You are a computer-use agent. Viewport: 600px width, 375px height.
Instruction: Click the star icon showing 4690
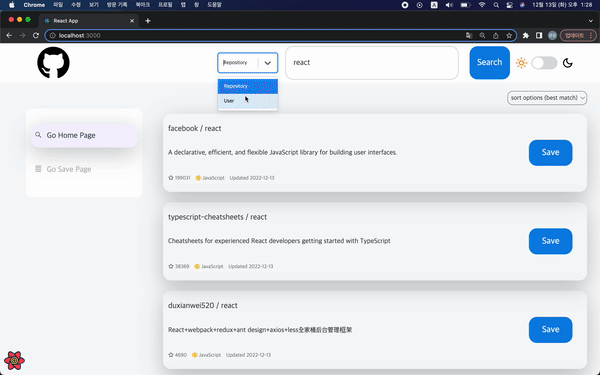(x=171, y=355)
